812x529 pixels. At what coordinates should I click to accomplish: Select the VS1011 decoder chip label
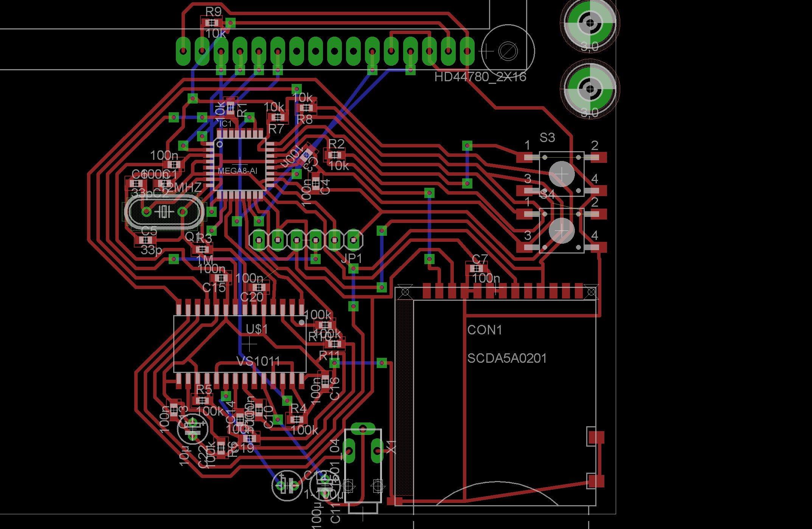tap(258, 362)
